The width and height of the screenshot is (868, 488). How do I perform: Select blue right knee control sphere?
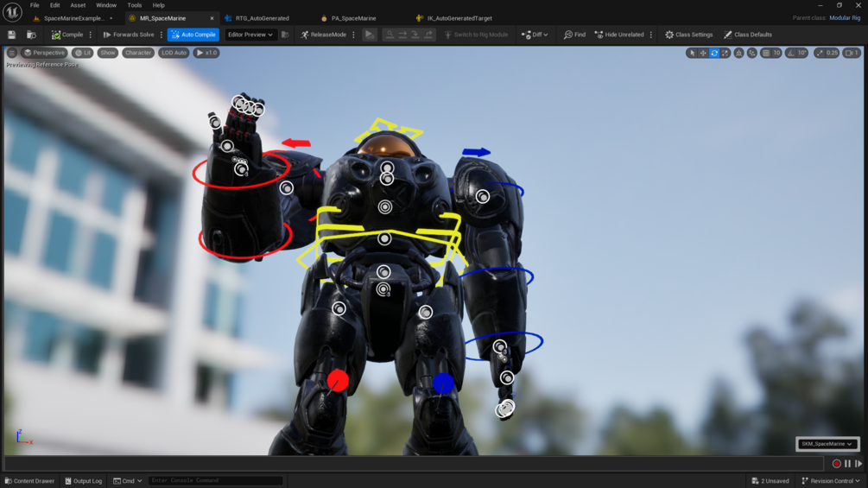[x=443, y=383]
